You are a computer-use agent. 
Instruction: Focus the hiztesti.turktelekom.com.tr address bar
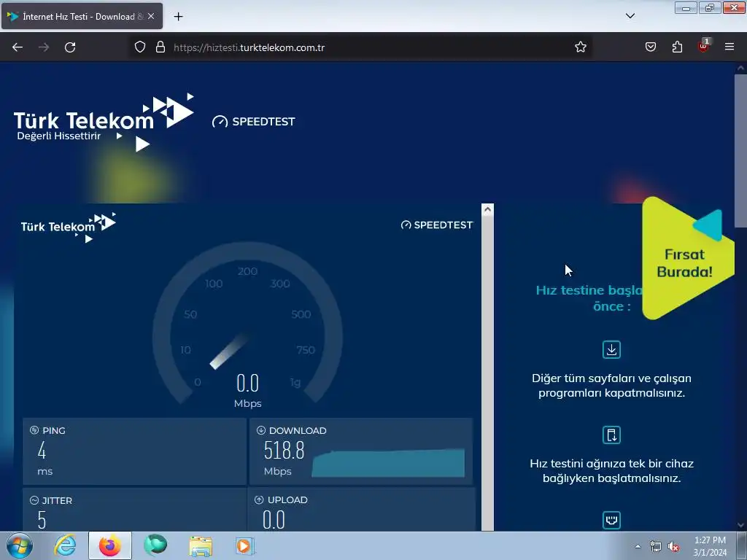(362, 47)
